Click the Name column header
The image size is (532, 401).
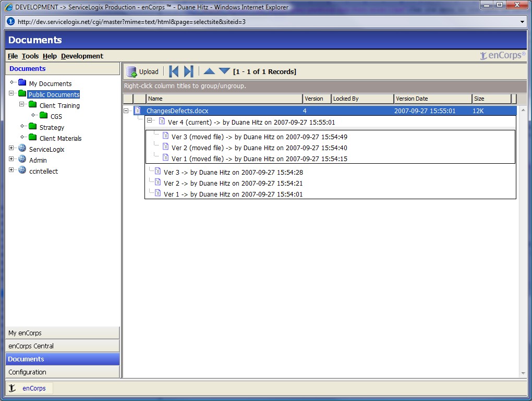(x=224, y=99)
